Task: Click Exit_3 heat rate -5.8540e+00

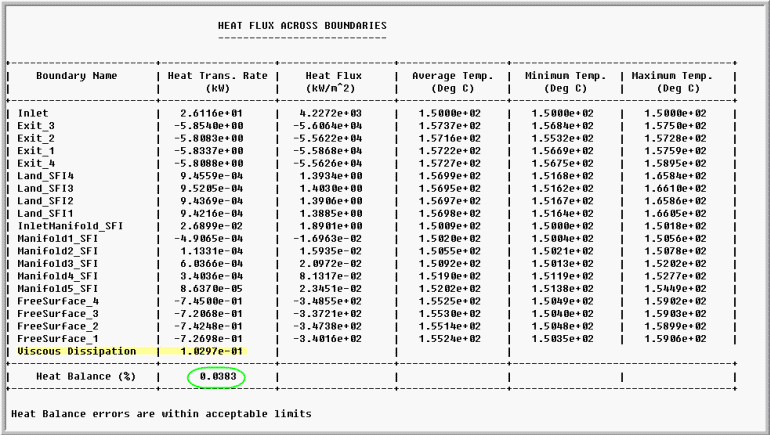Action: (x=208, y=126)
